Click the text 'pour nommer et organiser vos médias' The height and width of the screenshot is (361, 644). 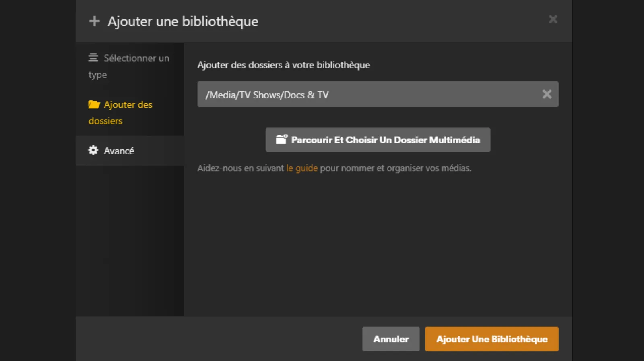coord(395,168)
